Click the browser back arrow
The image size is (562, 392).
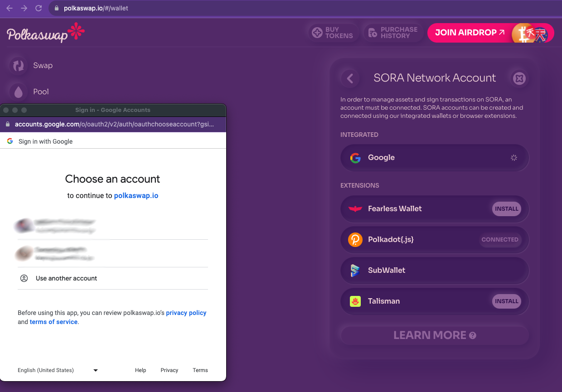(10, 8)
